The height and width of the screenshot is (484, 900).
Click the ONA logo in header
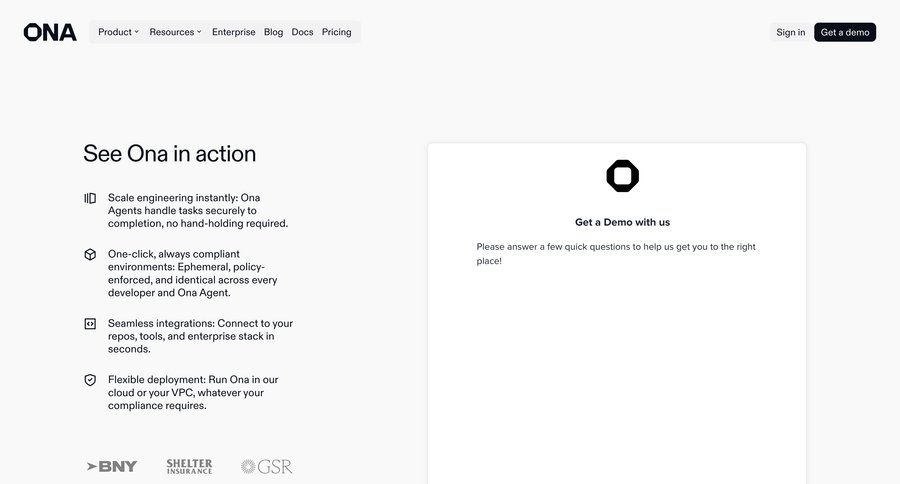click(x=50, y=32)
